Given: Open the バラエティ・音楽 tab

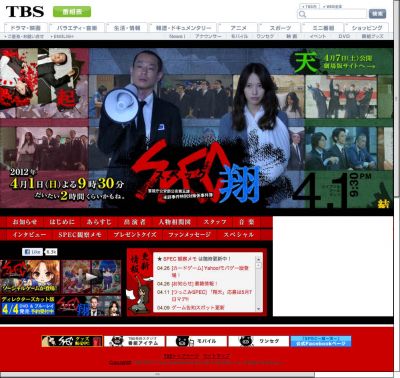Looking at the screenshot, I should (77, 28).
